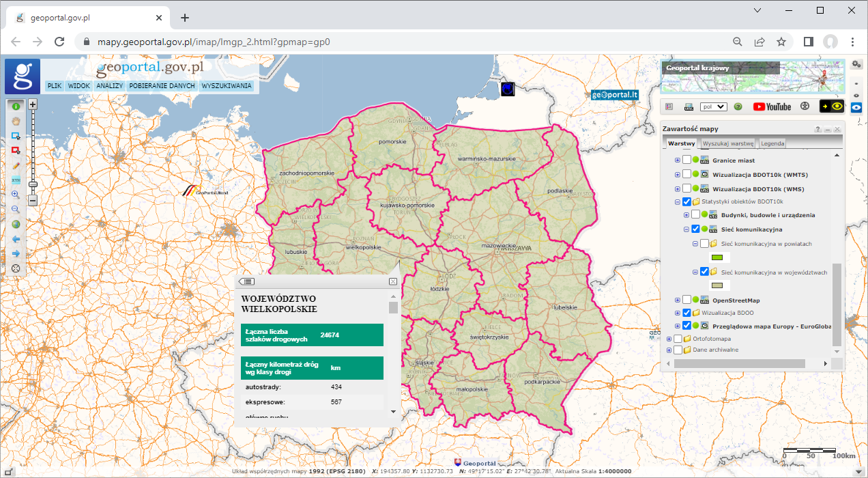Go to previous map view arrow
Image resolution: width=868 pixels, height=478 pixels.
(16, 239)
